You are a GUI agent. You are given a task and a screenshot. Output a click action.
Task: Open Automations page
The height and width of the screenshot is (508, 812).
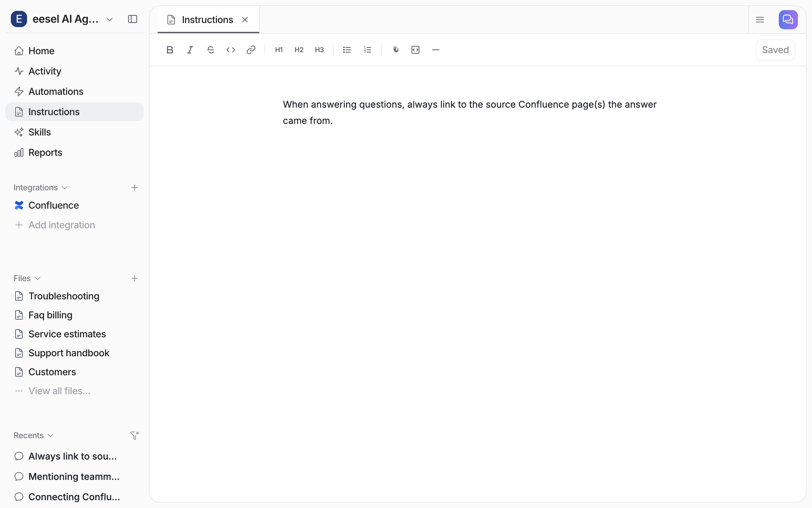(x=74, y=91)
